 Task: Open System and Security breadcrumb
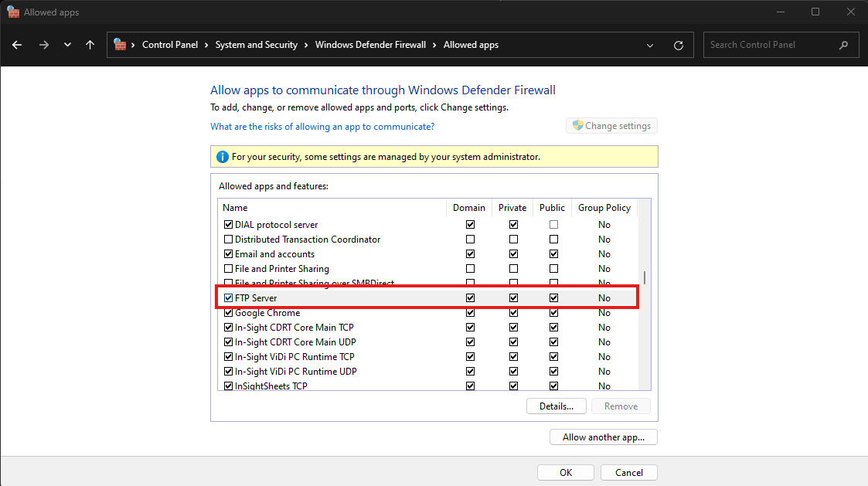(256, 45)
